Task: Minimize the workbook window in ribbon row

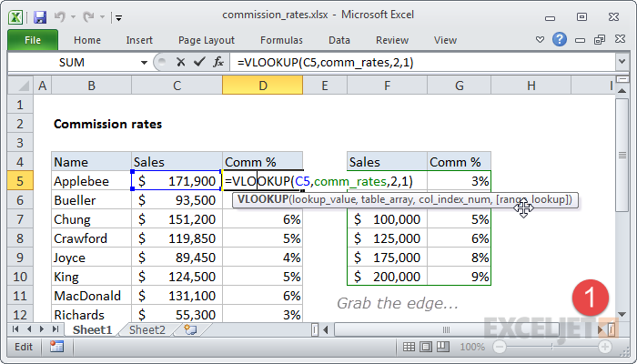Action: (581, 40)
